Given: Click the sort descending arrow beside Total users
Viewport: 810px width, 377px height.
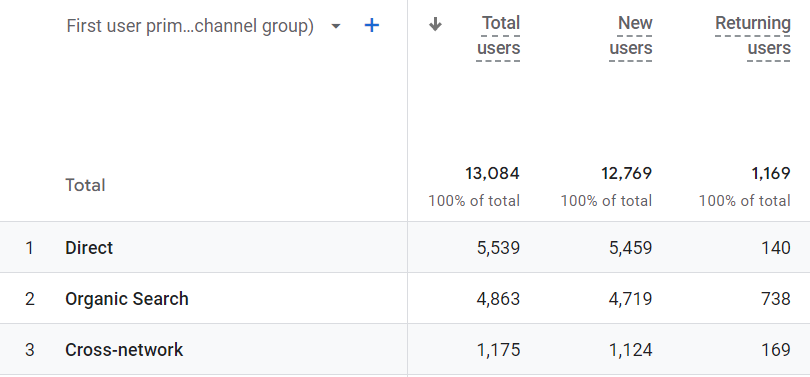Looking at the screenshot, I should coord(435,24).
